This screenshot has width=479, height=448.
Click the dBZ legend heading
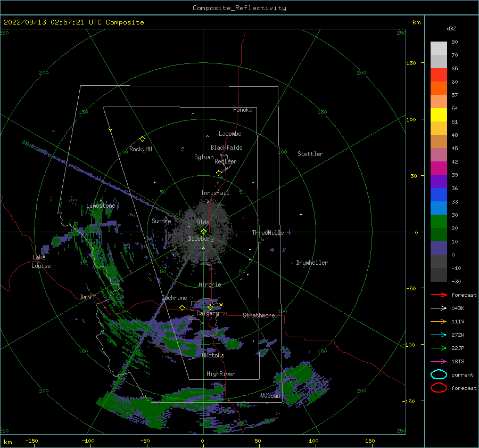pos(451,29)
